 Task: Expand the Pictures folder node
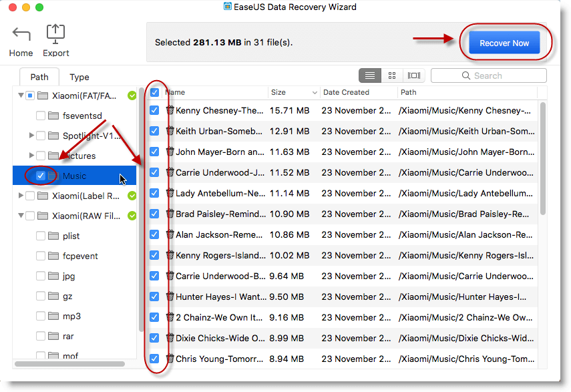tap(31, 156)
